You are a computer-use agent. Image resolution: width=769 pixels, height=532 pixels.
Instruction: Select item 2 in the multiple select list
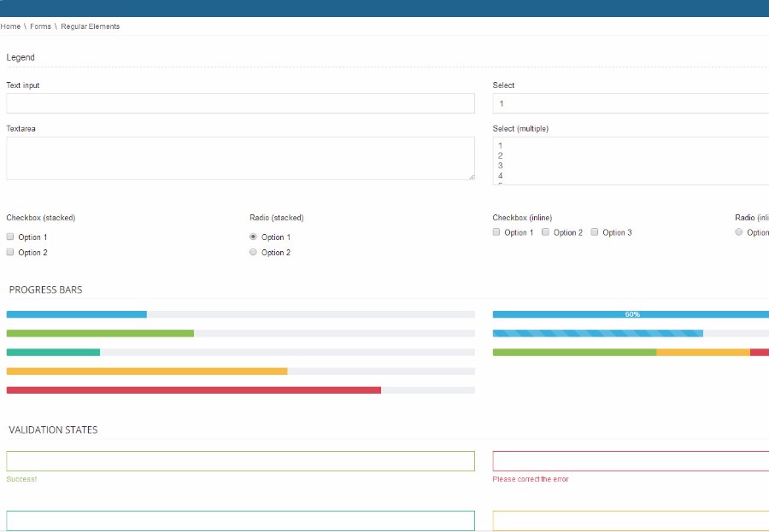click(x=501, y=155)
